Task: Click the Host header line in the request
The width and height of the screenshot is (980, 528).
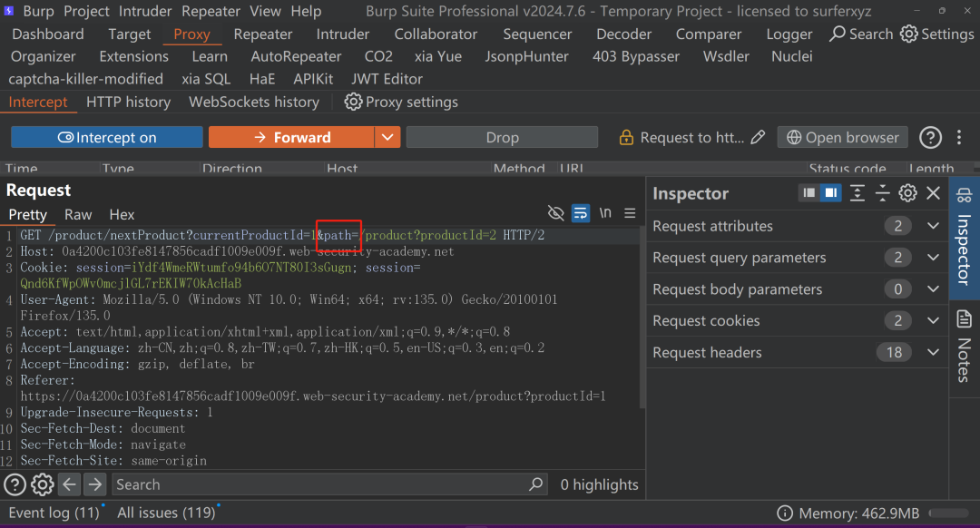Action: pyautogui.click(x=237, y=251)
